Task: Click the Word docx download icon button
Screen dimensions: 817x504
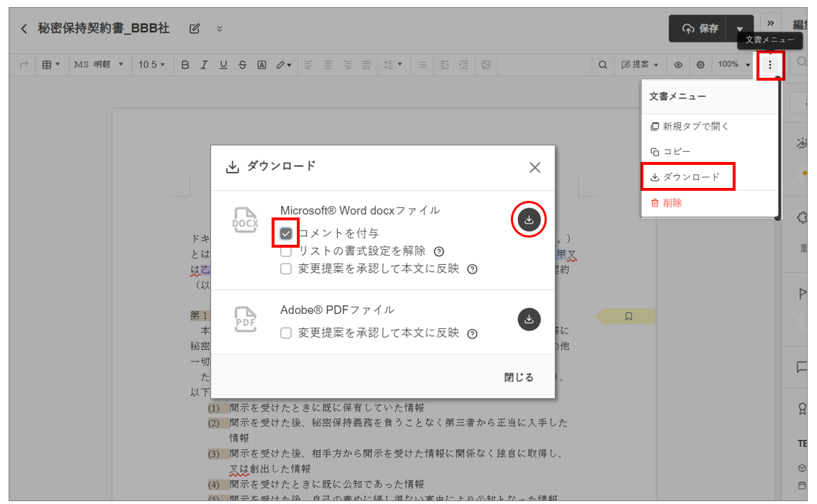Action: click(x=529, y=220)
